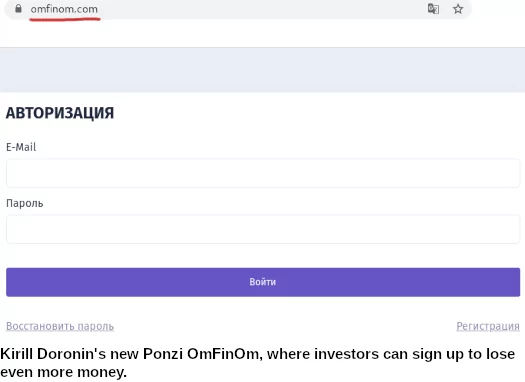
Task: Click the blank white area below the address bar
Action: click(262, 33)
